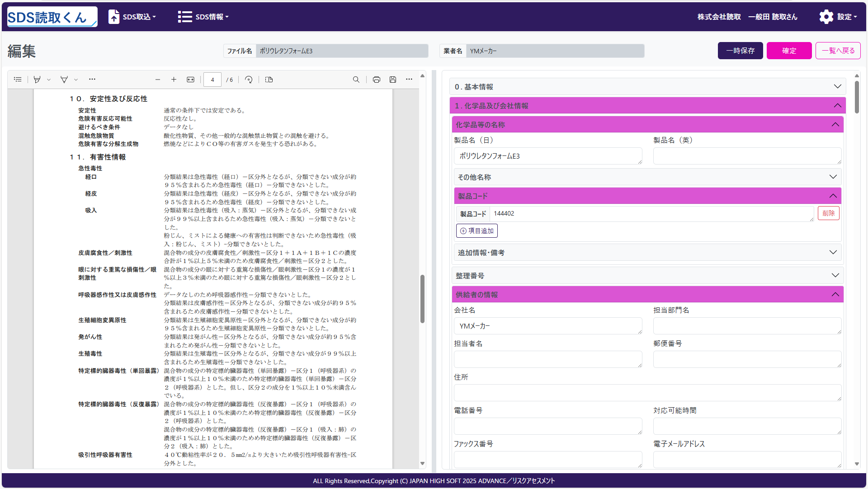This screenshot has width=868, height=489.
Task: Click the page view icon
Action: [269, 80]
